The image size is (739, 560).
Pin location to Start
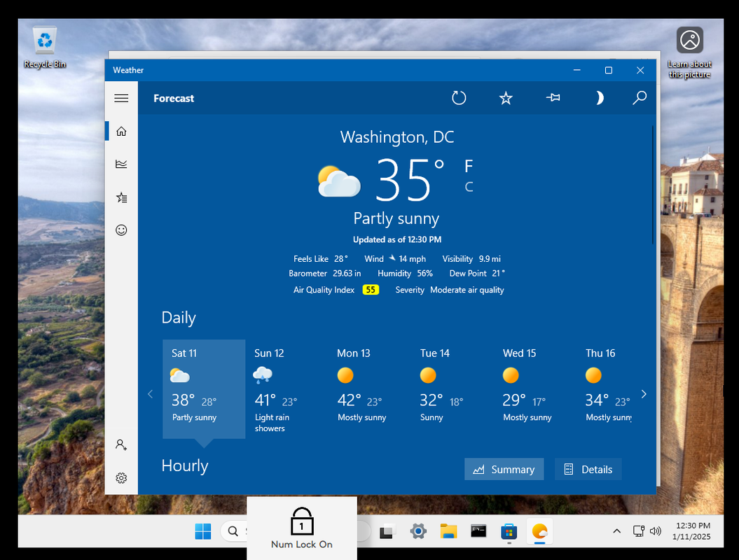[553, 97]
